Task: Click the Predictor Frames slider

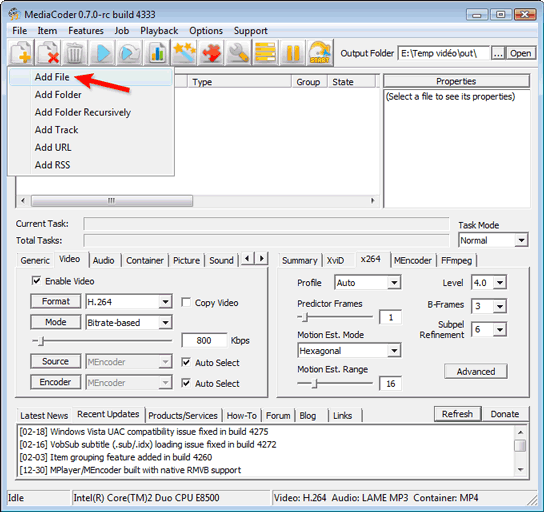Action: (335, 317)
